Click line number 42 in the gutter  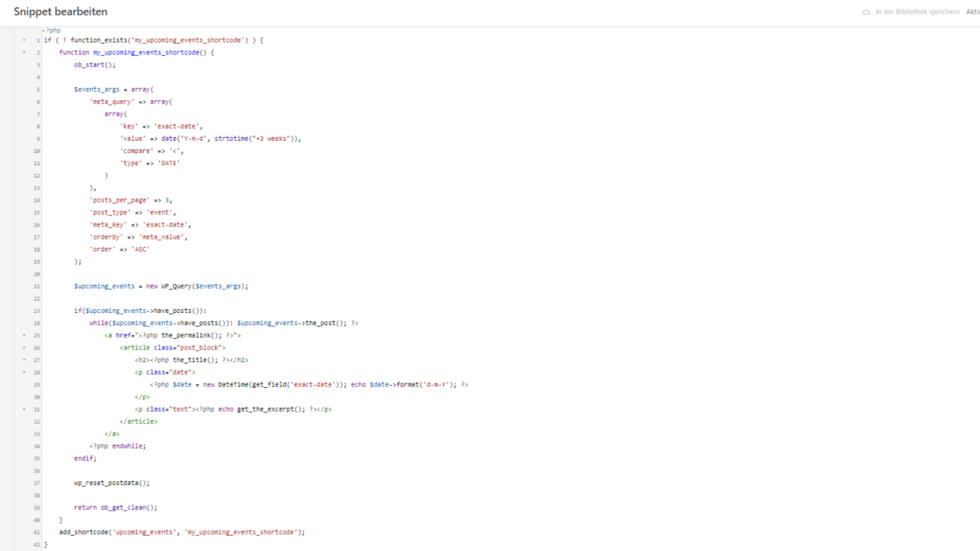37,544
